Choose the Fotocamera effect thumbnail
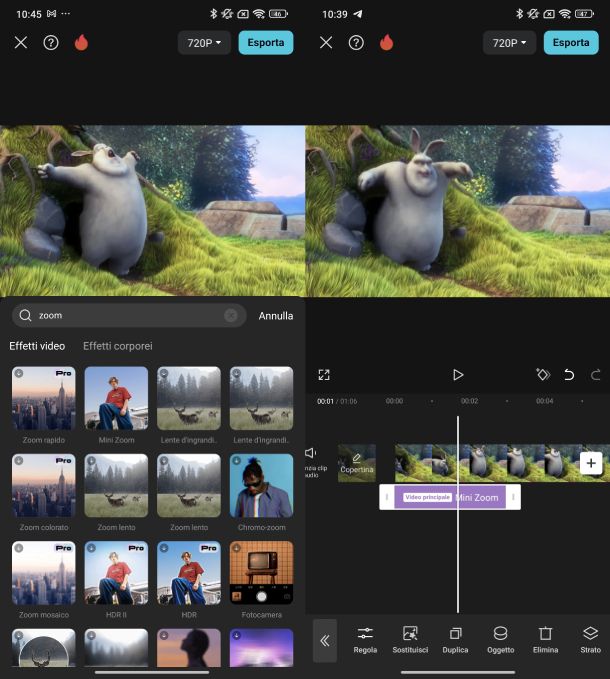The height and width of the screenshot is (679, 610). click(x=261, y=573)
